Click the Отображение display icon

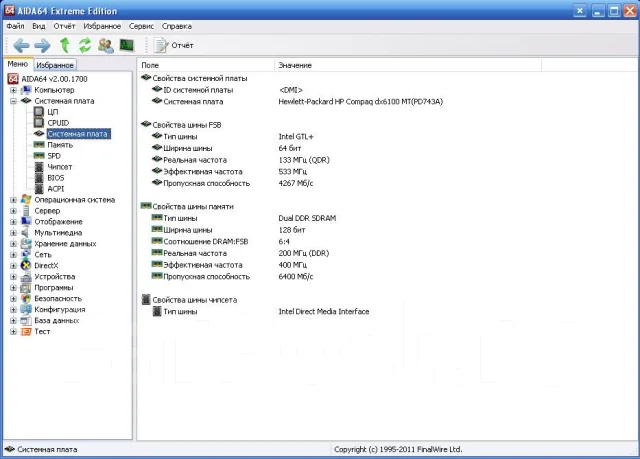coord(26,222)
